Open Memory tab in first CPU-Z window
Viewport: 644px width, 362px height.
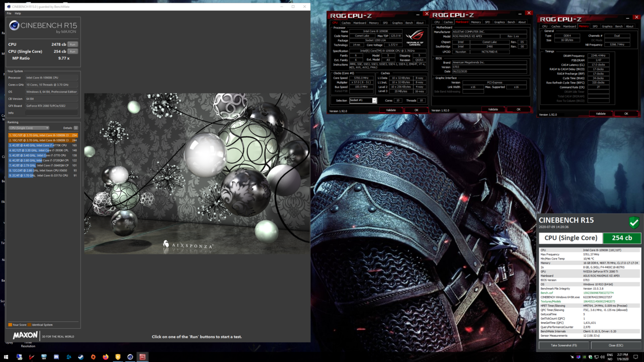(x=374, y=23)
